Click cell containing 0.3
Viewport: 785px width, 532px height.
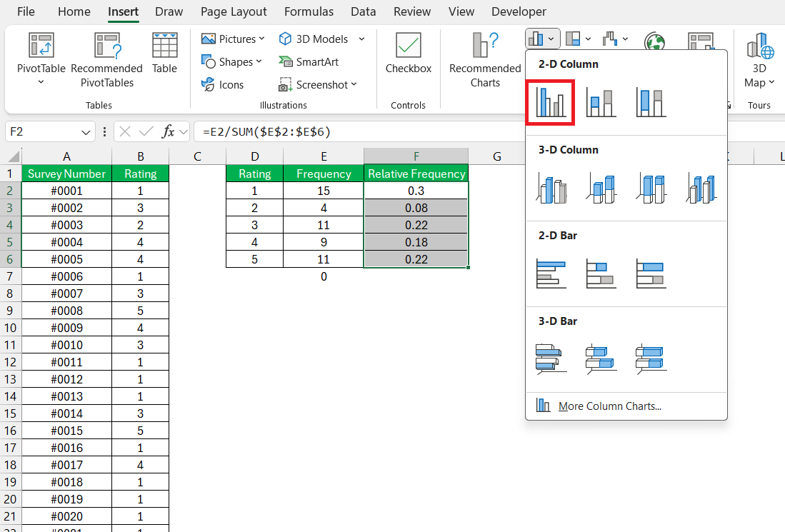click(x=416, y=191)
